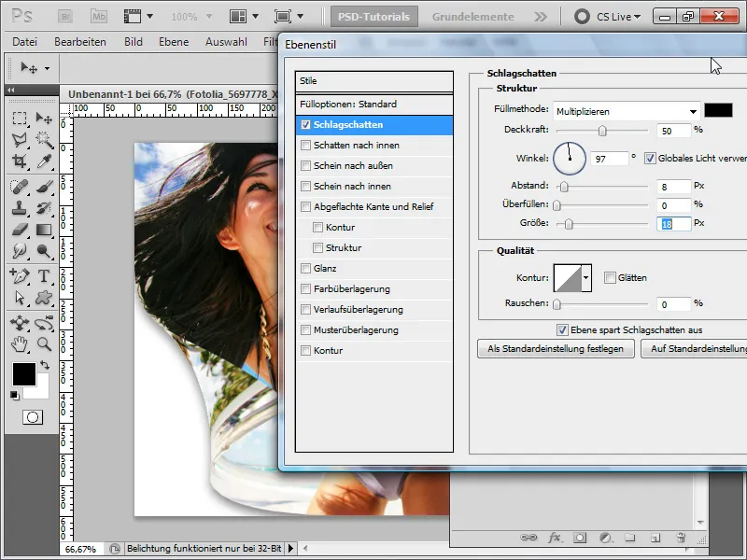Open the Kontur contour picker arrow
The image size is (747, 560).
click(586, 277)
